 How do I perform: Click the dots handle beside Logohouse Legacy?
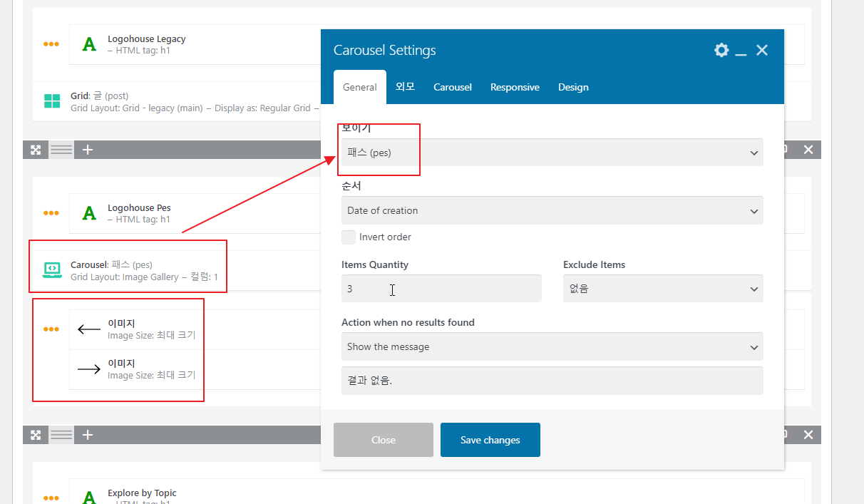(51, 44)
